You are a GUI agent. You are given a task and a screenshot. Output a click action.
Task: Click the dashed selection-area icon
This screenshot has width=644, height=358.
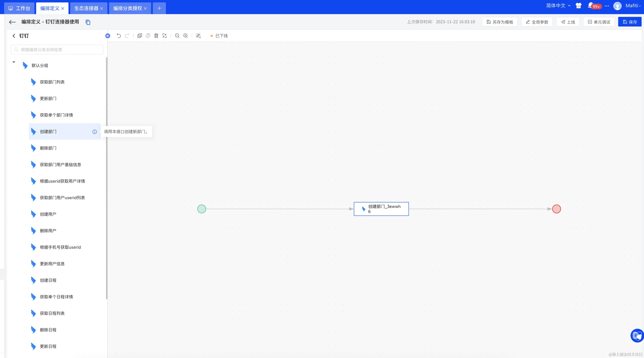point(198,36)
